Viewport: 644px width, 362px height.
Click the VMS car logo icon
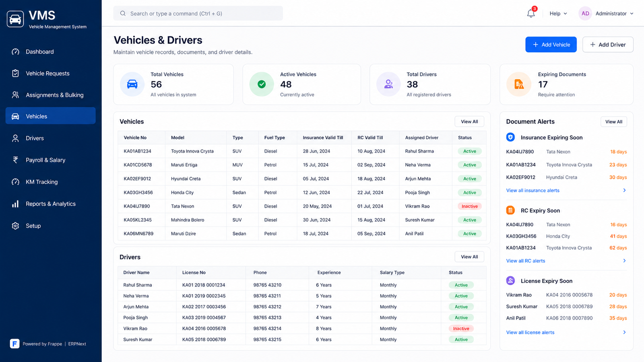pyautogui.click(x=15, y=19)
